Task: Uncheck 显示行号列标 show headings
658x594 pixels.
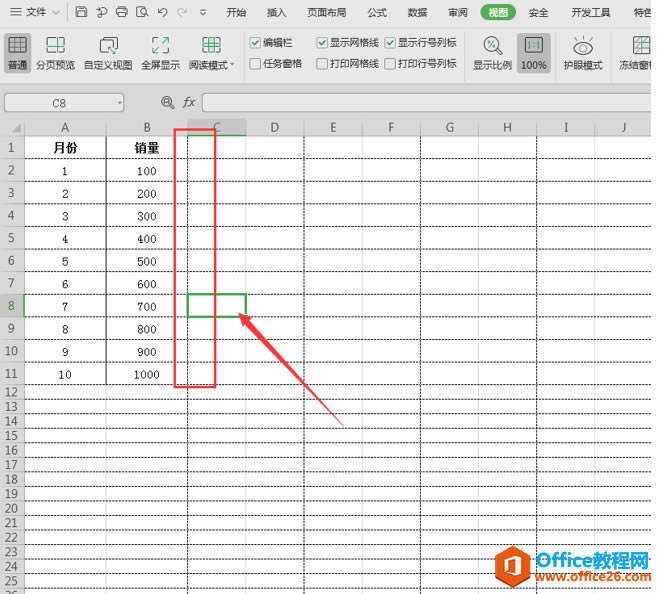Action: click(x=390, y=42)
